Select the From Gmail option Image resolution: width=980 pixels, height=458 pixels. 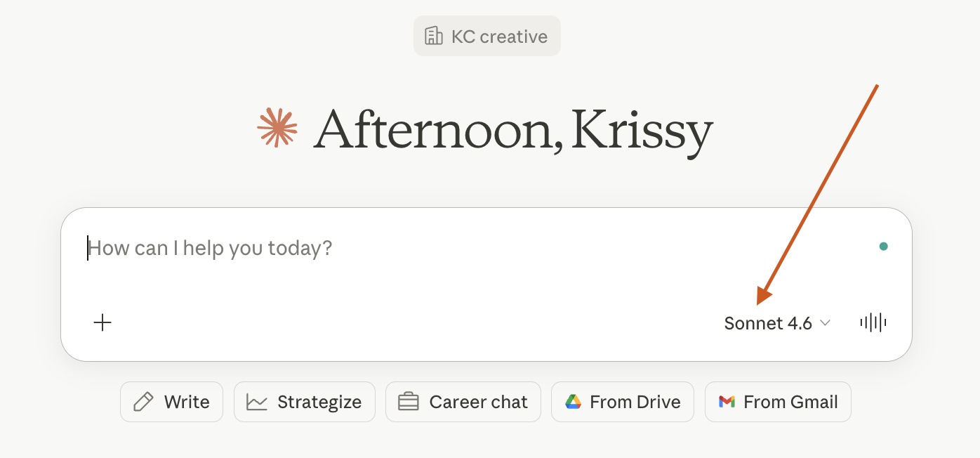pos(778,402)
